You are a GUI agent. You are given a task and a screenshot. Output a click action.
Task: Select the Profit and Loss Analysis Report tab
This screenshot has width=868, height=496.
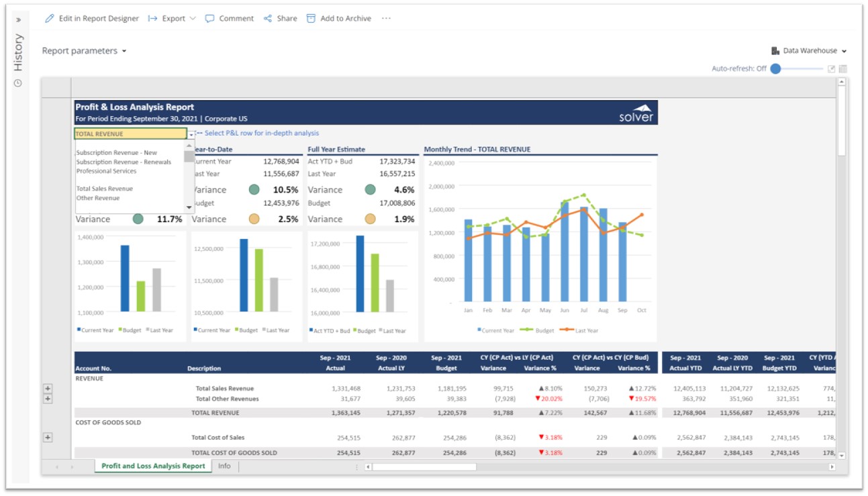[x=153, y=466]
